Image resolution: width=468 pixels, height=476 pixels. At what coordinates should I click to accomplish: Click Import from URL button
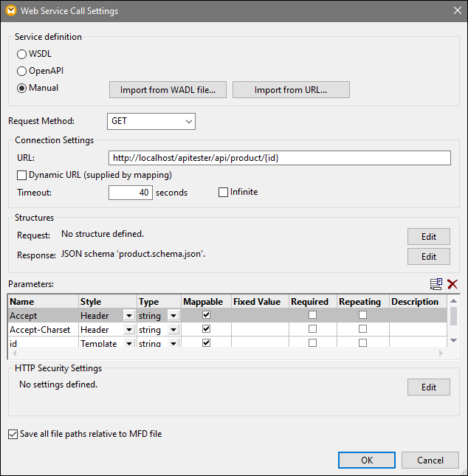pos(291,90)
